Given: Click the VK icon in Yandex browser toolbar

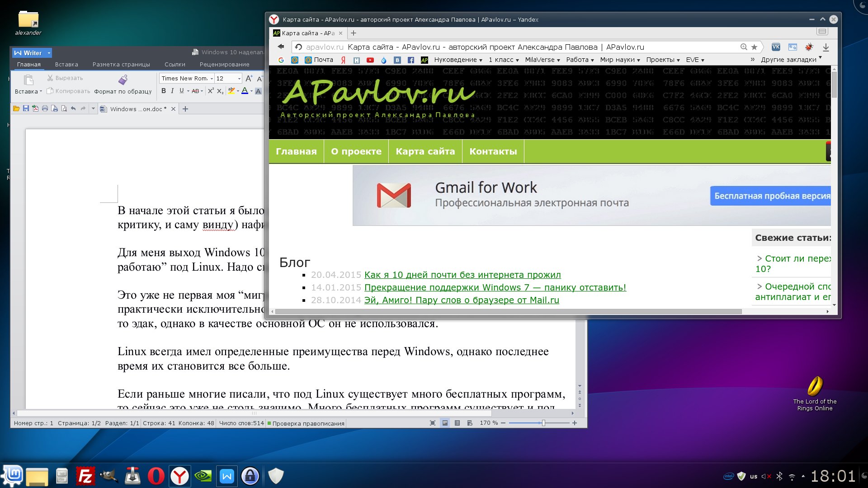Looking at the screenshot, I should [776, 47].
